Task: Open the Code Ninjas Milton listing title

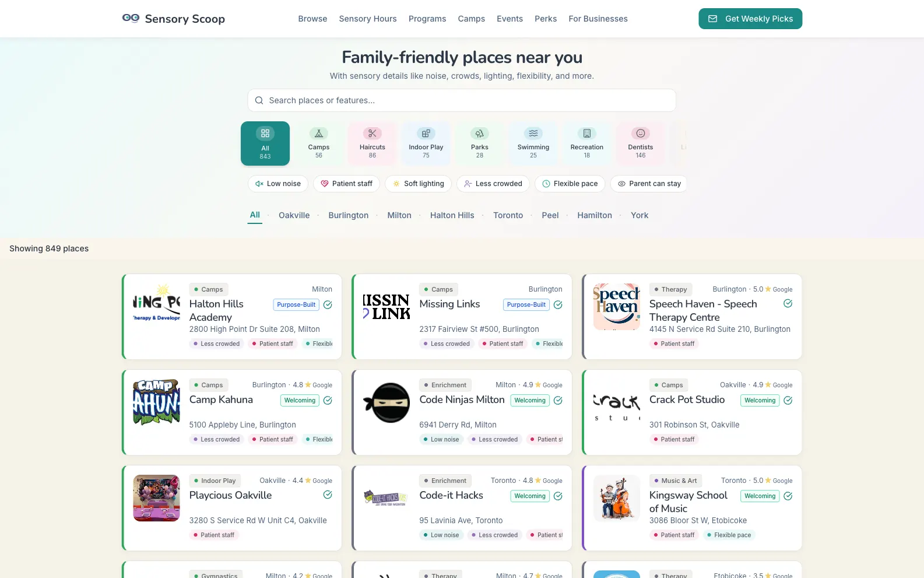Action: (462, 400)
